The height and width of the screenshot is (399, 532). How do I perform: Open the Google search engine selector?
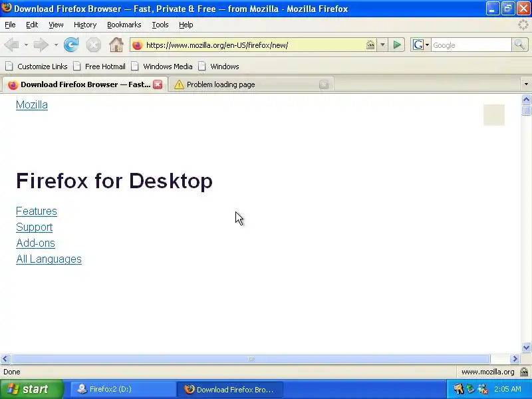point(421,45)
